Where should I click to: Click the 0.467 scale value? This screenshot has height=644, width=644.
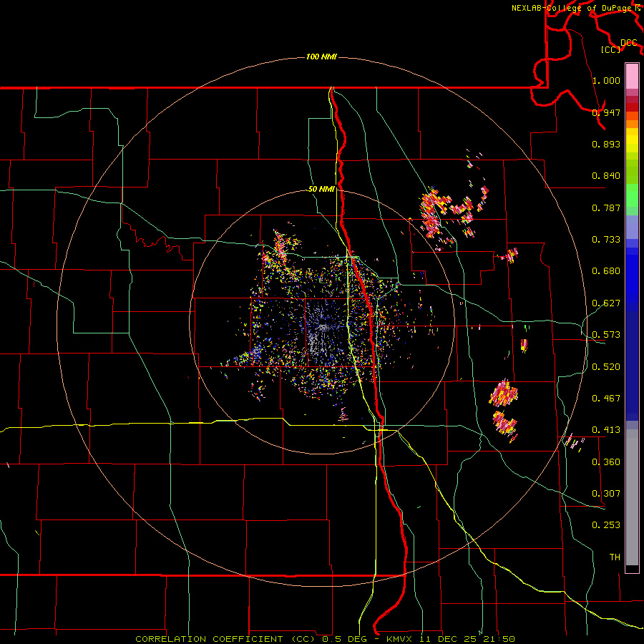click(606, 399)
